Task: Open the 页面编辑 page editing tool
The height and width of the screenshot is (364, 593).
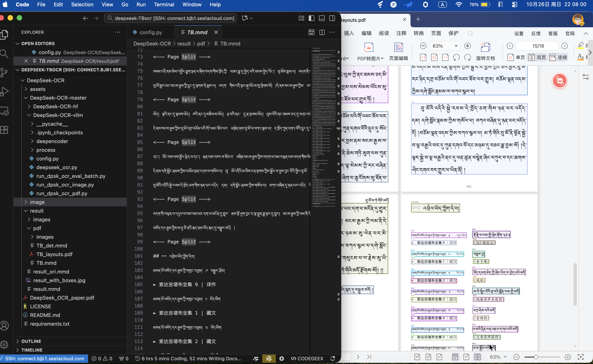Action: [398, 51]
